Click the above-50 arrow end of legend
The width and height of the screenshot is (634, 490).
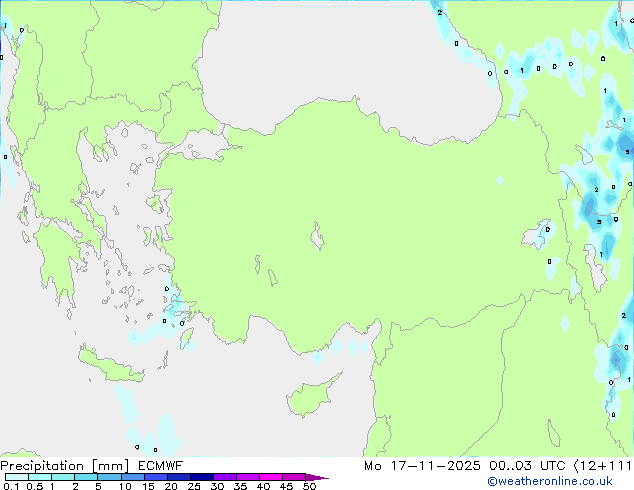(317, 477)
